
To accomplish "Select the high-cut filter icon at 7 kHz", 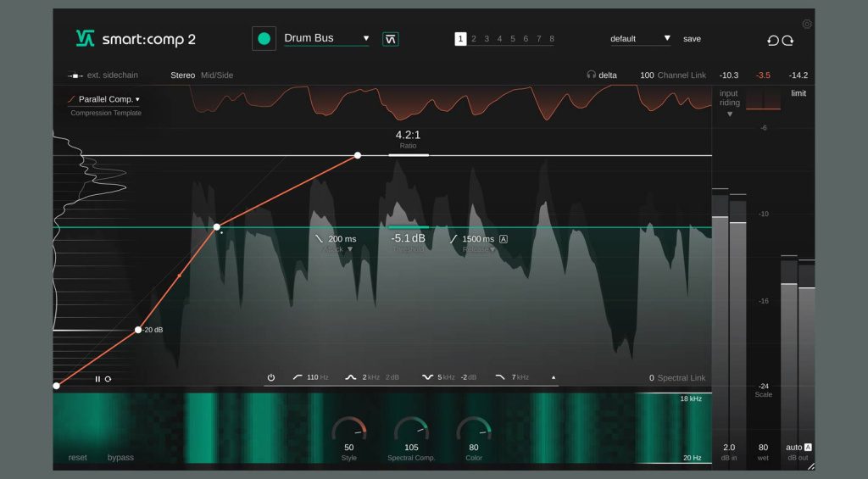I will [x=500, y=377].
